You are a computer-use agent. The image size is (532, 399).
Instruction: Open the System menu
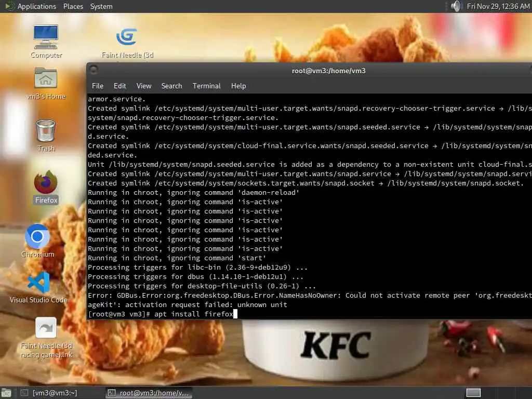pyautogui.click(x=101, y=6)
